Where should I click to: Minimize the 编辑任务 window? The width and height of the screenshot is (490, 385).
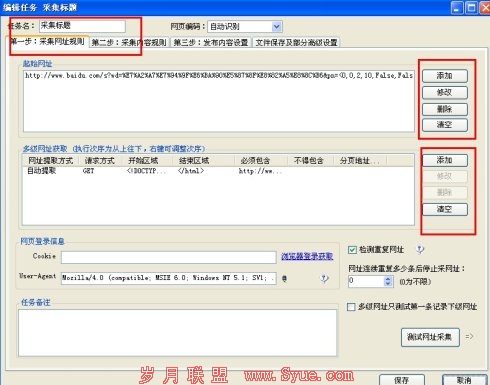pos(457,7)
